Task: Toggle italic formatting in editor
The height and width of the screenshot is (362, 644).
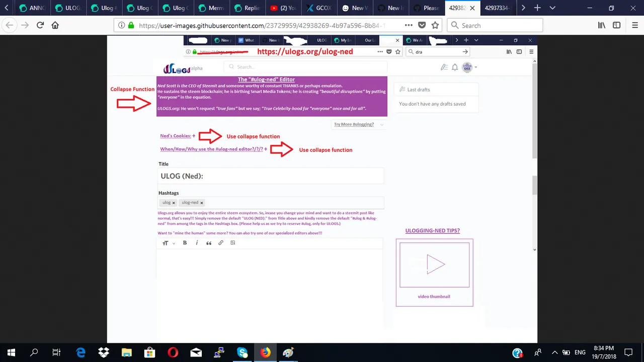Action: [x=197, y=243]
